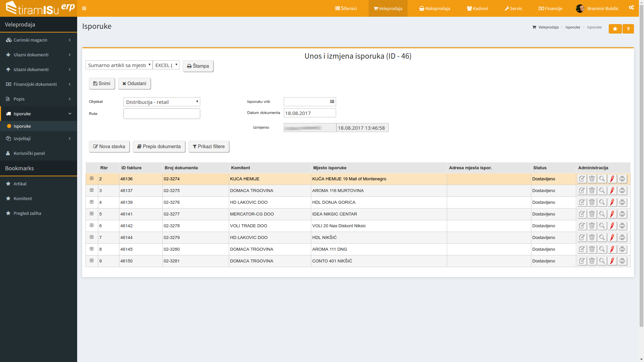
Task: Print the CONTO 401 NIKŠIĆ row
Action: pyautogui.click(x=622, y=261)
